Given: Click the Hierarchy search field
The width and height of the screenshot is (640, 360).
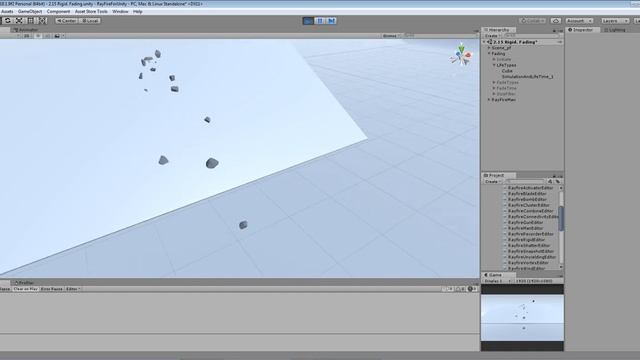Looking at the screenshot, I should tap(531, 36).
